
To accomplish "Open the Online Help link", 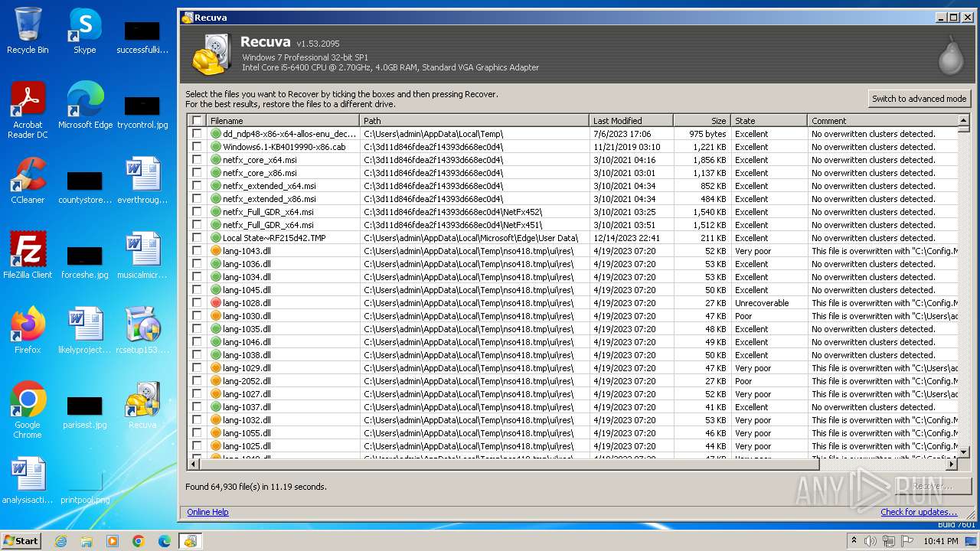I will tap(207, 512).
